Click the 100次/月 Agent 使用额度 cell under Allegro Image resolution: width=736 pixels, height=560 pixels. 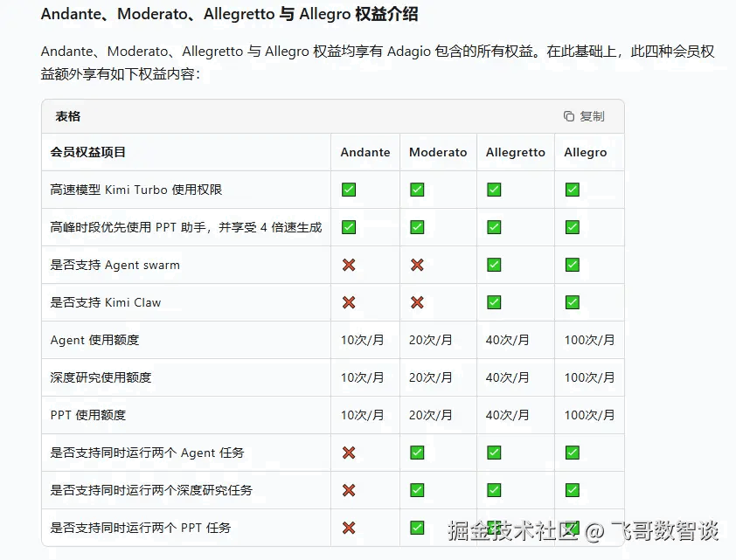point(589,340)
